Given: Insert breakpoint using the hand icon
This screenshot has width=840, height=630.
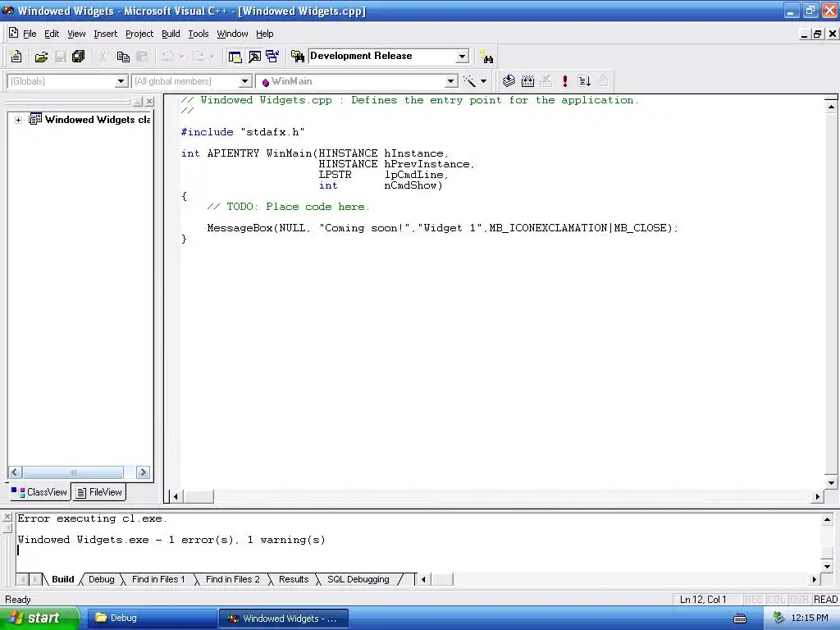Looking at the screenshot, I should (x=603, y=81).
